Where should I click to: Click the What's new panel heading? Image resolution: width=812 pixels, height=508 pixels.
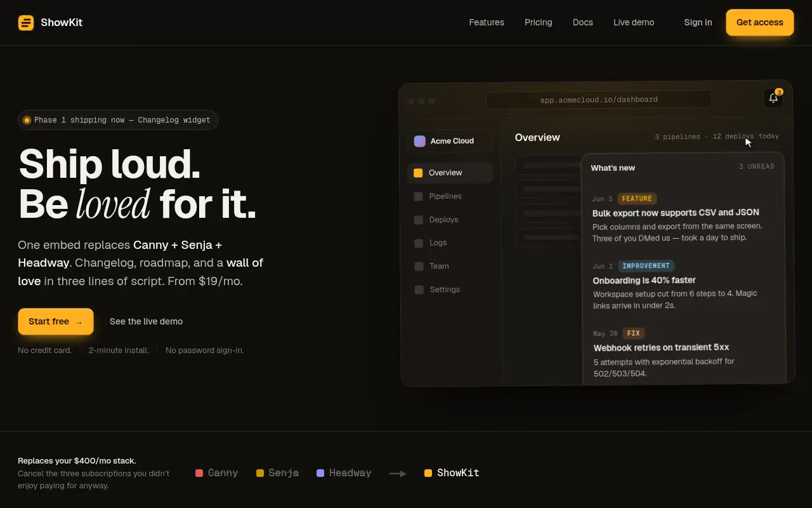click(613, 168)
